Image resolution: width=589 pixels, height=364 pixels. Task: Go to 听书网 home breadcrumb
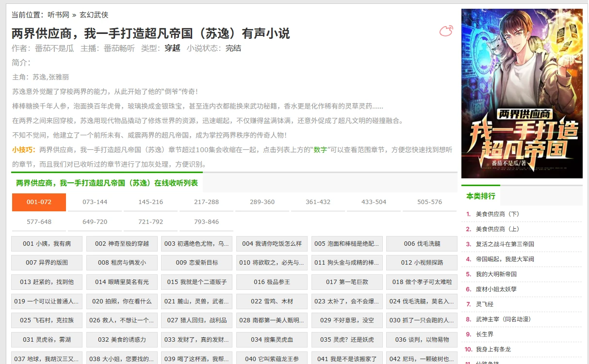(x=58, y=15)
